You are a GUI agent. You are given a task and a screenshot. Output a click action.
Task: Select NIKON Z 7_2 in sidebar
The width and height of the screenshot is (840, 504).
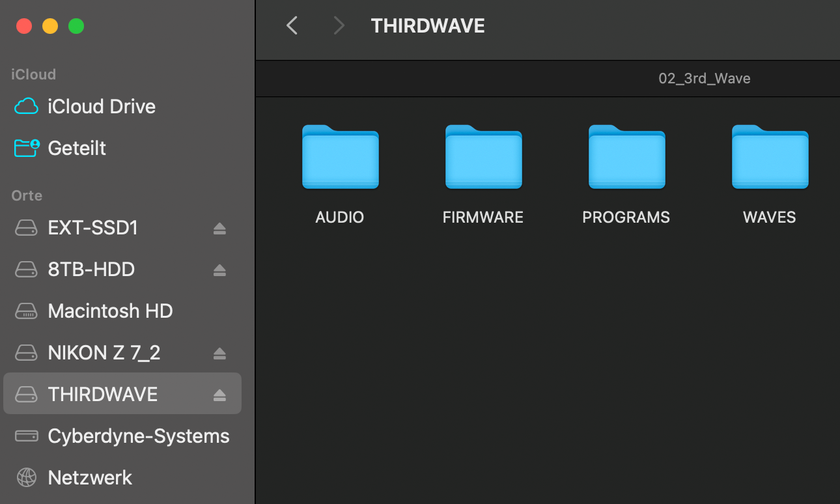122,353
